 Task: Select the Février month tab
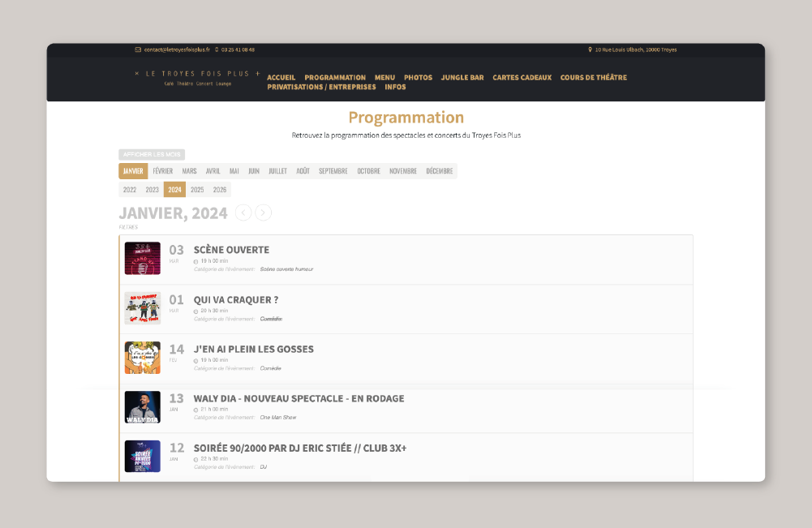pos(162,171)
